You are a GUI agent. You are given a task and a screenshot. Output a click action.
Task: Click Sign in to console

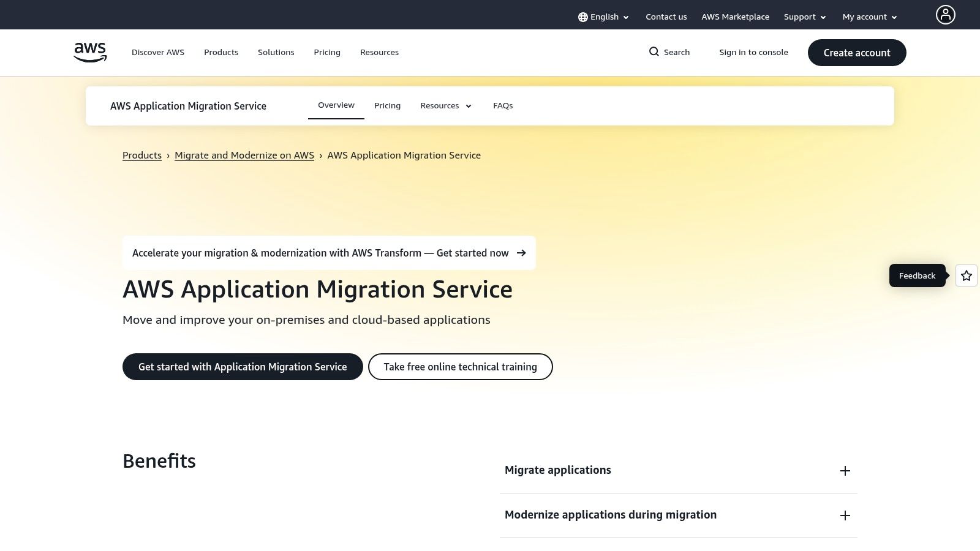753,52
